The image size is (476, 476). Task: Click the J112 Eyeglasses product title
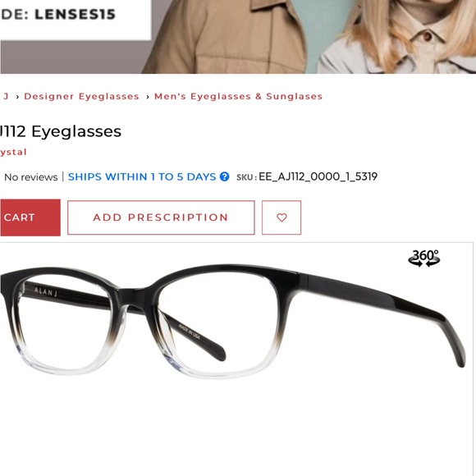[x=61, y=131]
